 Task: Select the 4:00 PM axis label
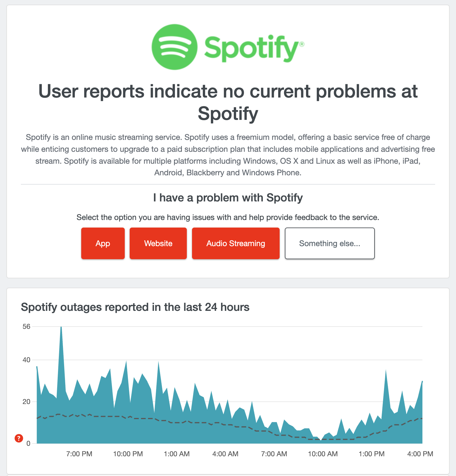(x=420, y=454)
